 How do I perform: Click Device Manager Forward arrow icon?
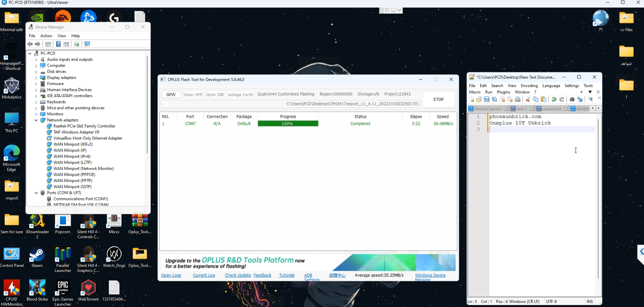pos(38,44)
